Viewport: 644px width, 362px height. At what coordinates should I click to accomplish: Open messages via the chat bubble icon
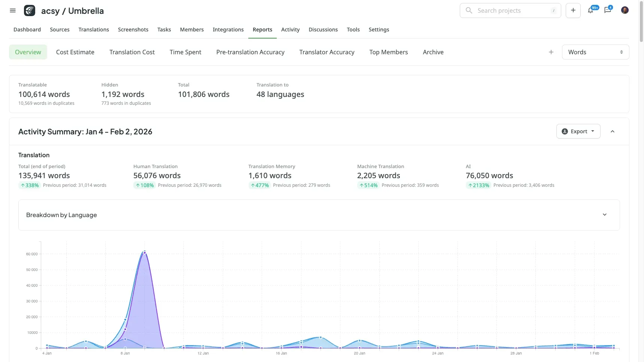tap(607, 10)
